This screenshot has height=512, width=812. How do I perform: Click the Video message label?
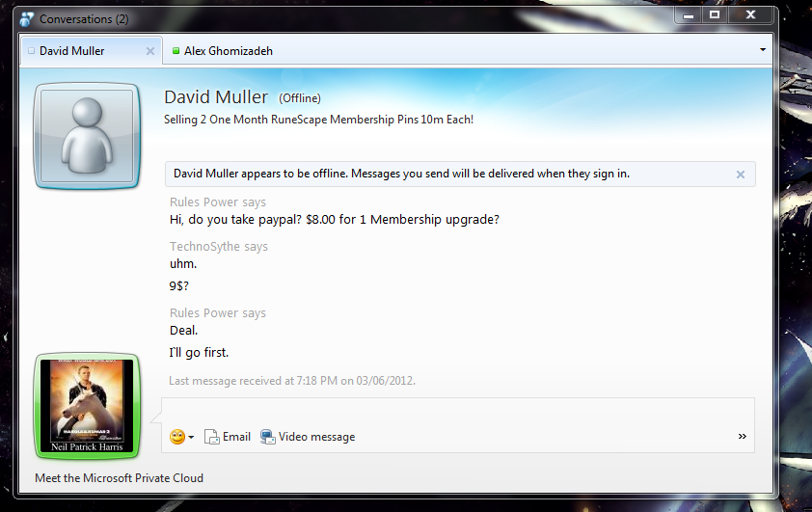click(x=317, y=437)
